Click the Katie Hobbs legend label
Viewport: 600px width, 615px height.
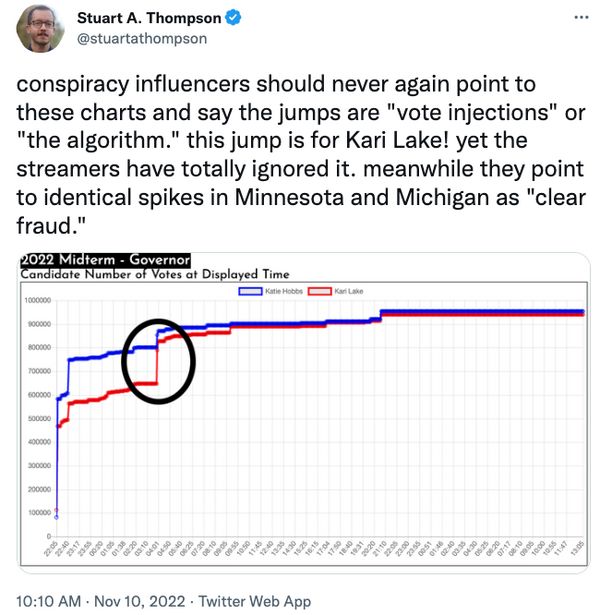(x=284, y=291)
